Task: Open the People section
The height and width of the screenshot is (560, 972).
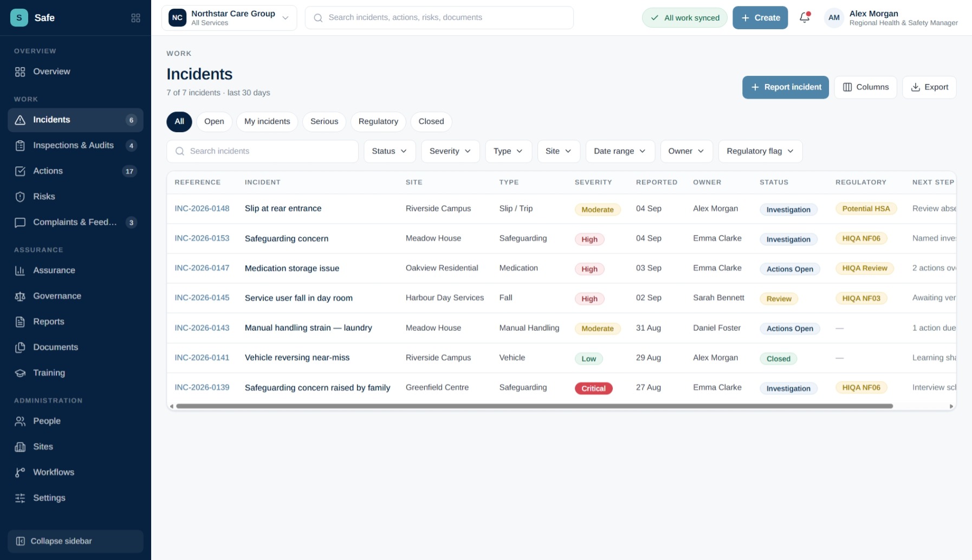Action: coord(75,421)
